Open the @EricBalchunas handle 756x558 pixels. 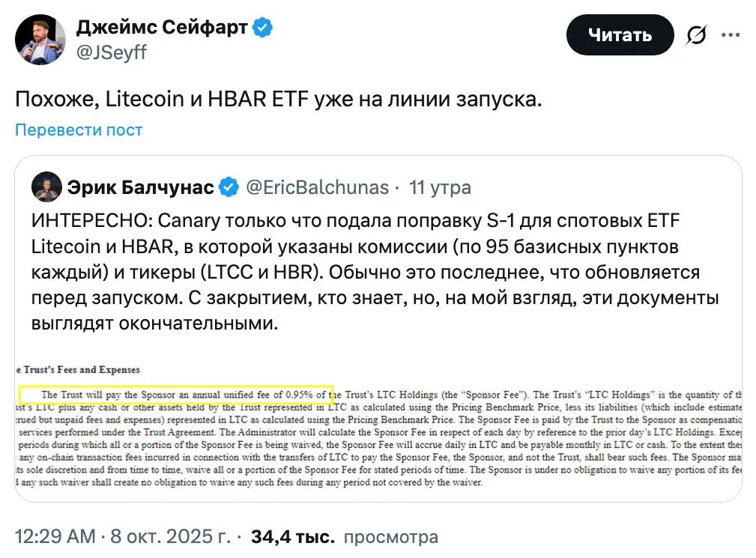[317, 187]
